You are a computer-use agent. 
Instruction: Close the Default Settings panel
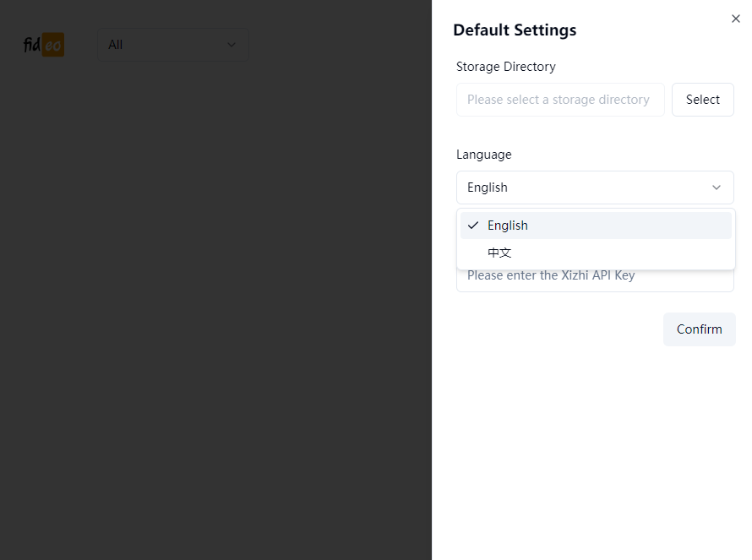(735, 19)
